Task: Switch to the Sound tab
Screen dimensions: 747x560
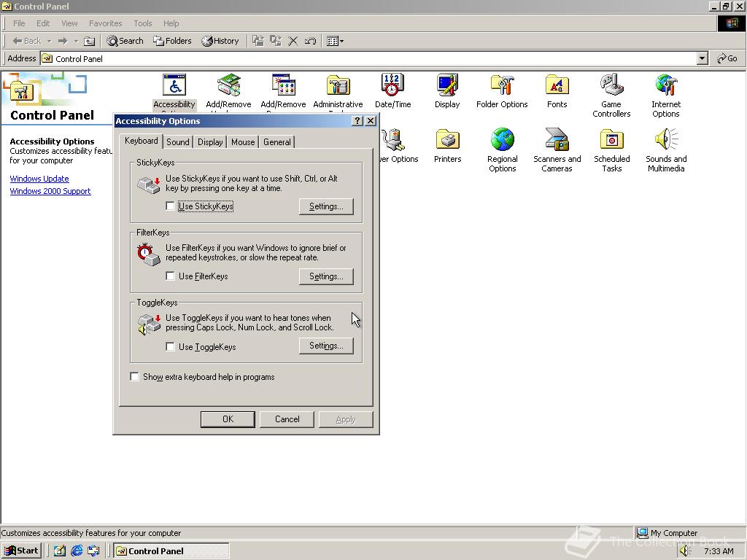Action: tap(178, 142)
